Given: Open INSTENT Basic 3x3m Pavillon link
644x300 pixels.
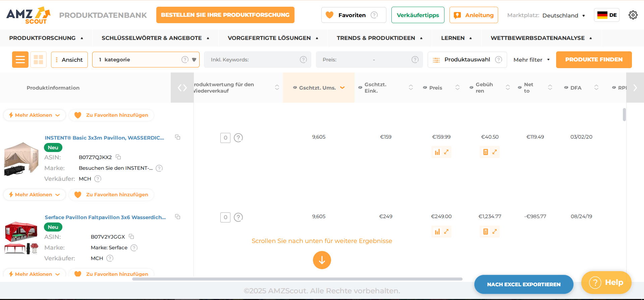Looking at the screenshot, I should [104, 138].
